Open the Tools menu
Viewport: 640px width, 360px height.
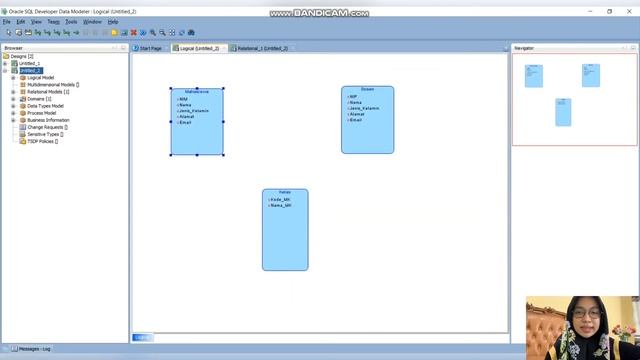pyautogui.click(x=71, y=22)
